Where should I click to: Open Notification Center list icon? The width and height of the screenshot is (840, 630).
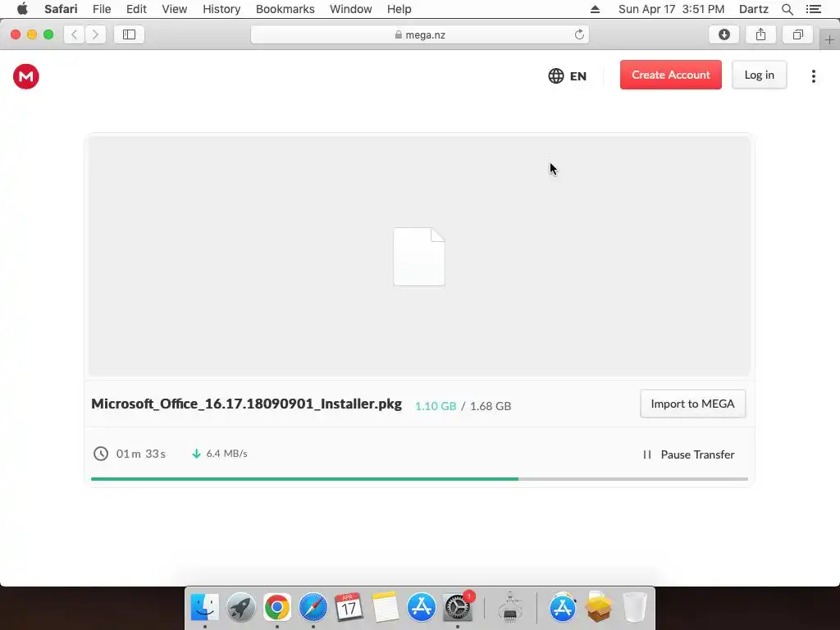(813, 9)
